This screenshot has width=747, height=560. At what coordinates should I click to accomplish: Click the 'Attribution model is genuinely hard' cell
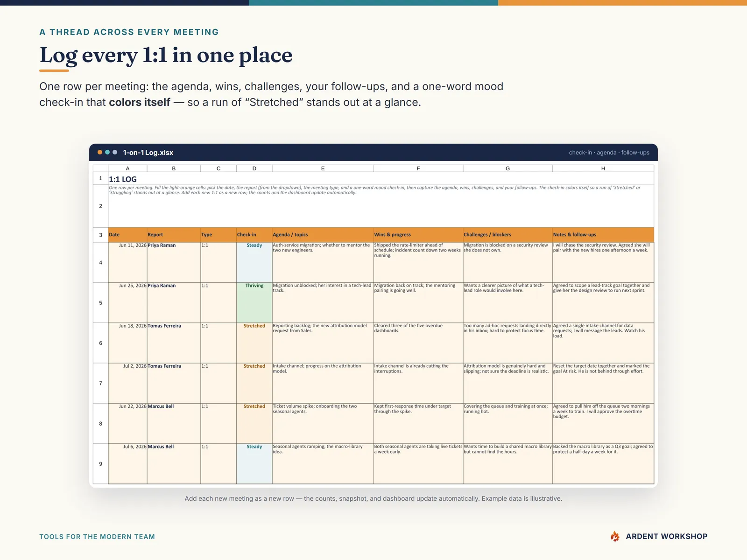coord(508,383)
